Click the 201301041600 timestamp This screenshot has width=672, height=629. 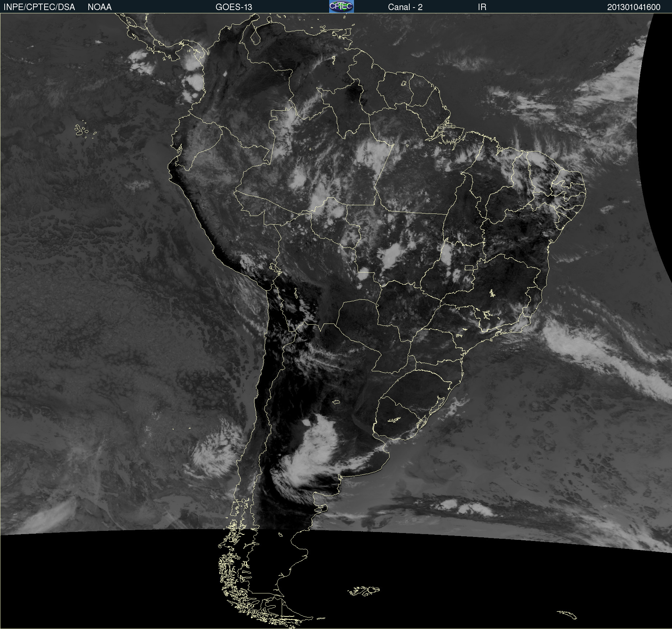634,7
